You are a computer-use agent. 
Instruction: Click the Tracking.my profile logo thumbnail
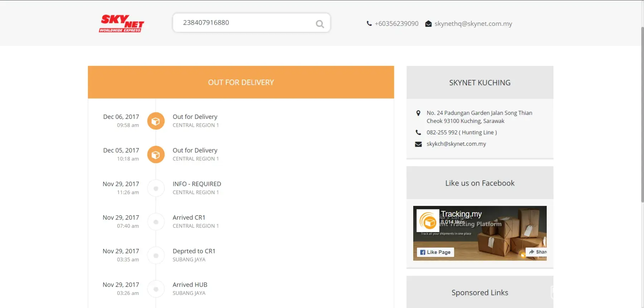428,221
